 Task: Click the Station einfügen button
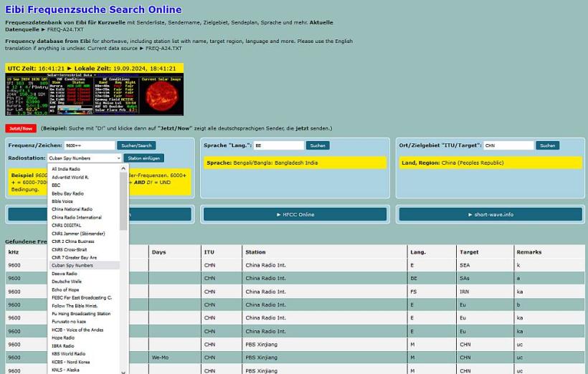143,158
